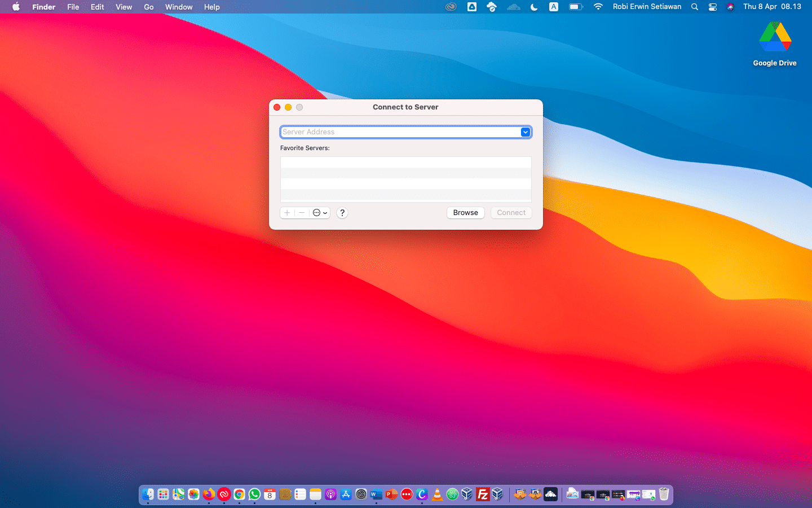Open the File menu
Screen dimensions: 812x508
pos(73,7)
